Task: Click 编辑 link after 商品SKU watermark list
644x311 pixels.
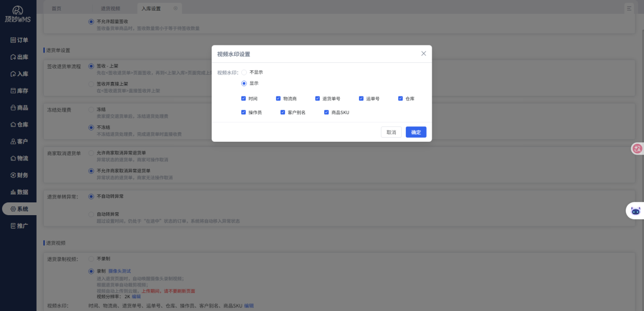Action: [249, 306]
